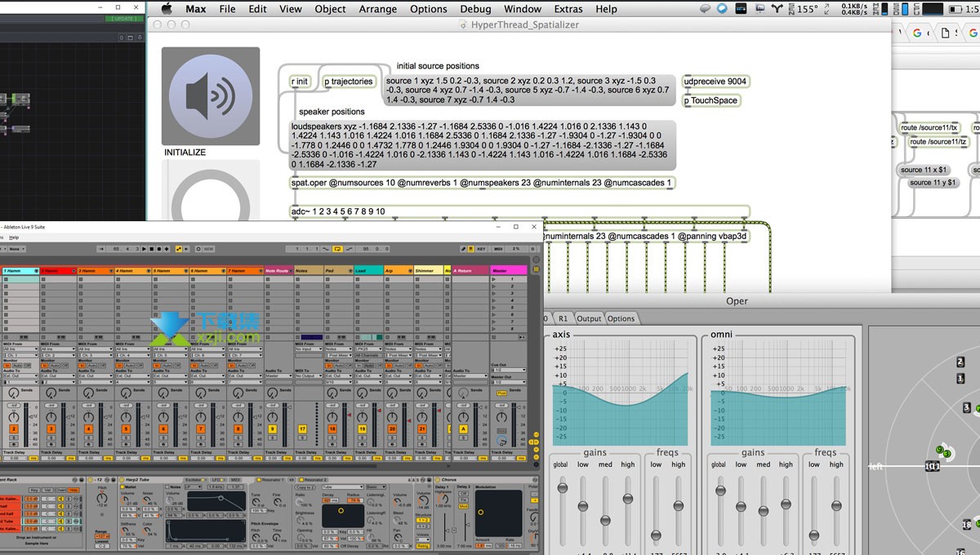
Task: Click the speaker INITIALIZE icon in Max patch
Action: coord(211,95)
